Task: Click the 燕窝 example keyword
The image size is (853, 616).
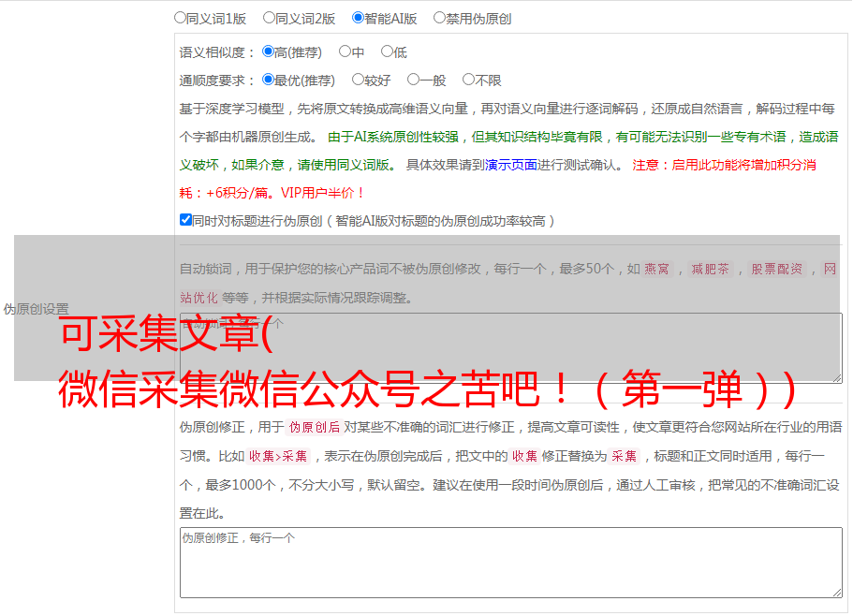Action: click(656, 269)
